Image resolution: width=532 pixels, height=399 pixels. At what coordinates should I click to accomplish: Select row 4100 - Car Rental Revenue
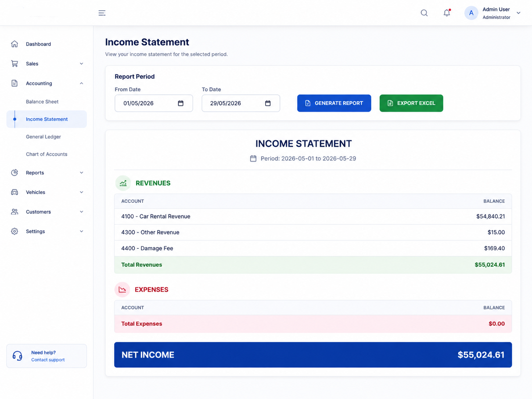(x=313, y=216)
